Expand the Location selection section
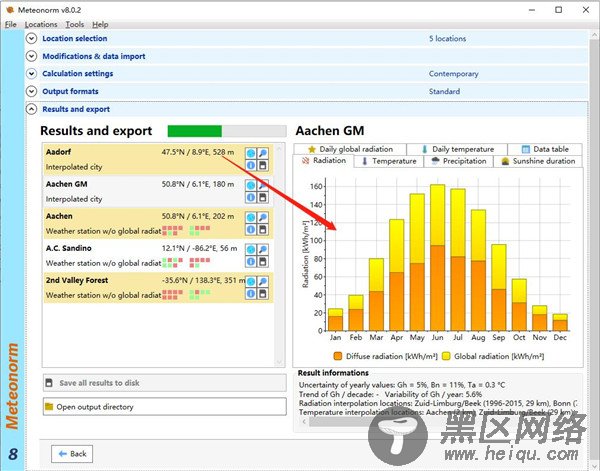Screen dimensions: 600x471 click(x=31, y=39)
